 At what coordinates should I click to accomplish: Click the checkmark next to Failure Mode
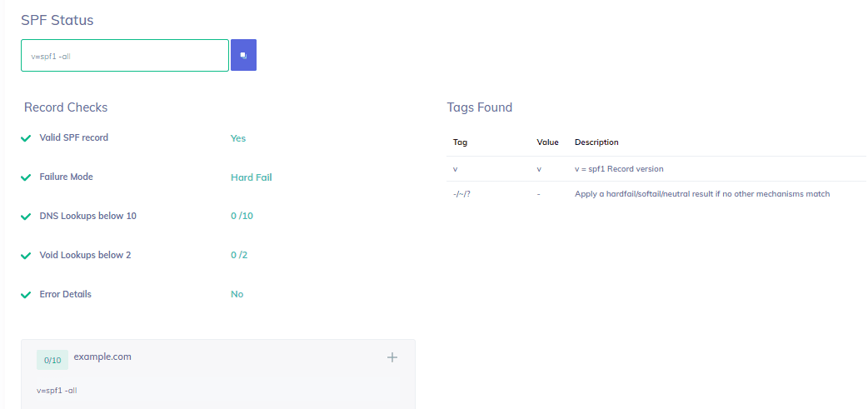[x=26, y=177]
